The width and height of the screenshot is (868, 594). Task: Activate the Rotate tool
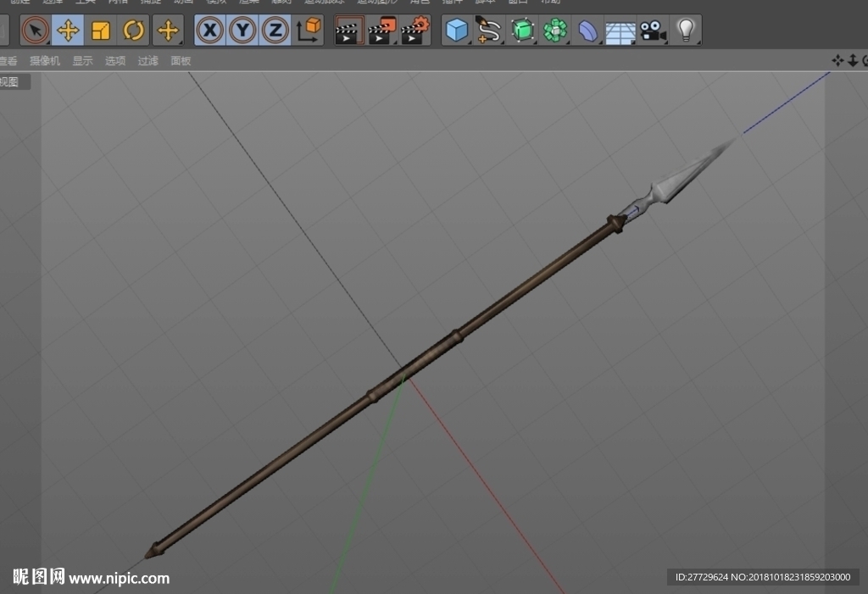click(133, 30)
